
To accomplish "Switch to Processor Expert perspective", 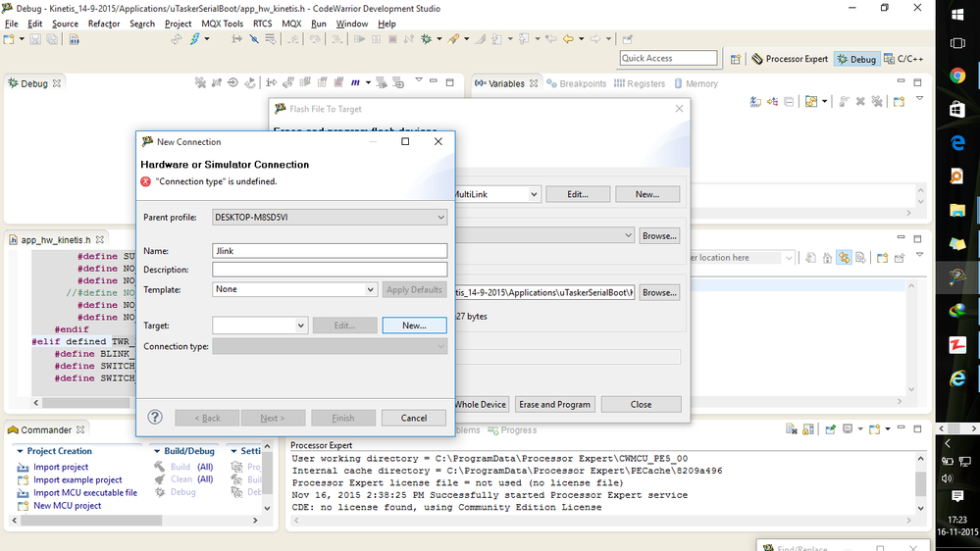I will coord(790,59).
